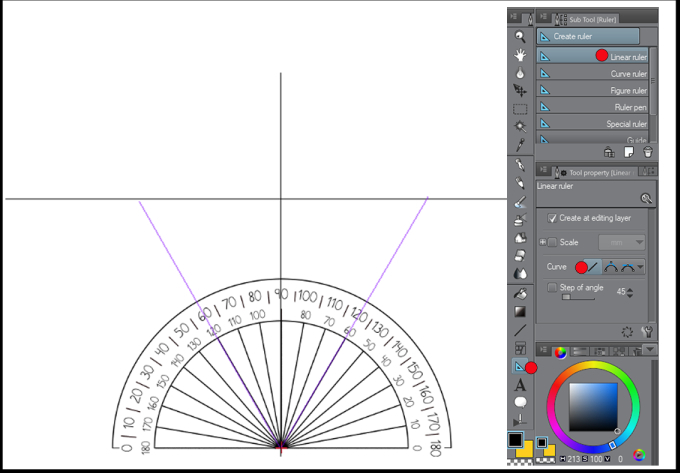Delete the sub tool with trash icon

(x=647, y=152)
